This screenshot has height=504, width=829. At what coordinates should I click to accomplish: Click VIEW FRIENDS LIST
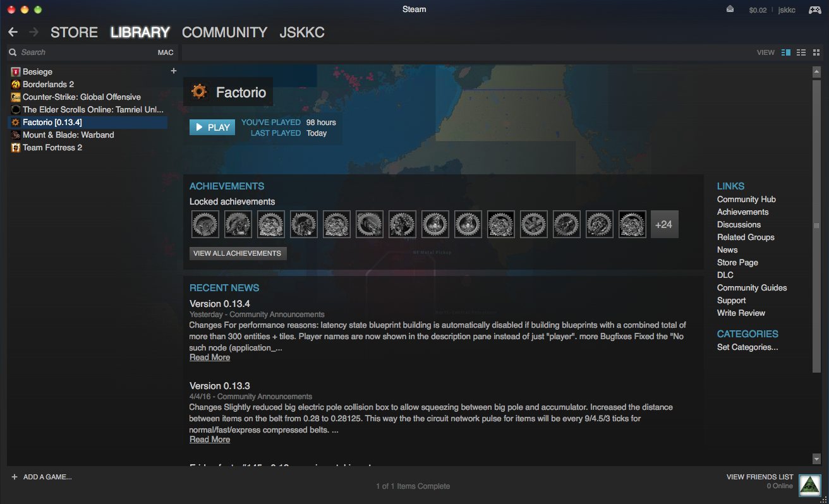(x=759, y=477)
